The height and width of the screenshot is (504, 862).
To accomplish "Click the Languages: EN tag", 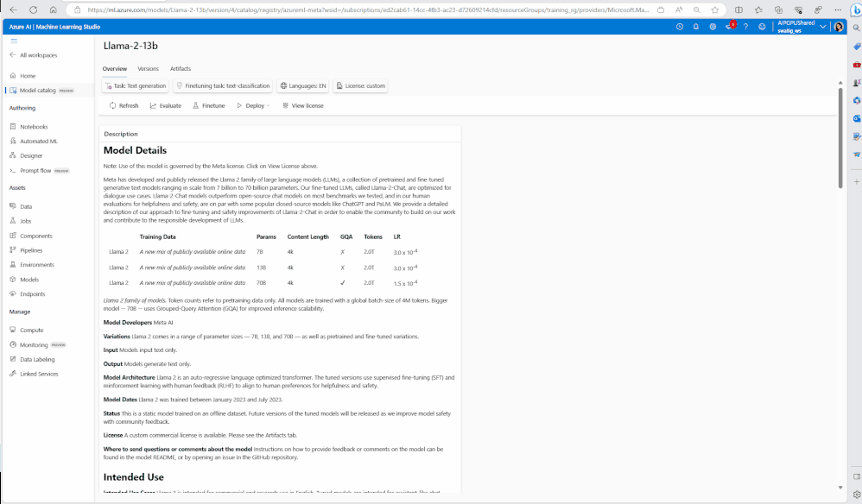I will pyautogui.click(x=303, y=85).
